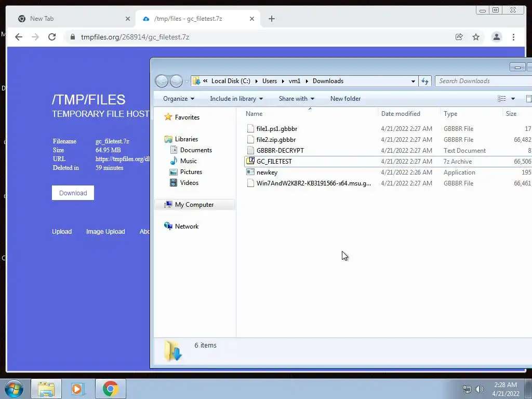Expand the view options dropdown arrow
Viewport: 532px width, 399px height.
pyautogui.click(x=513, y=99)
